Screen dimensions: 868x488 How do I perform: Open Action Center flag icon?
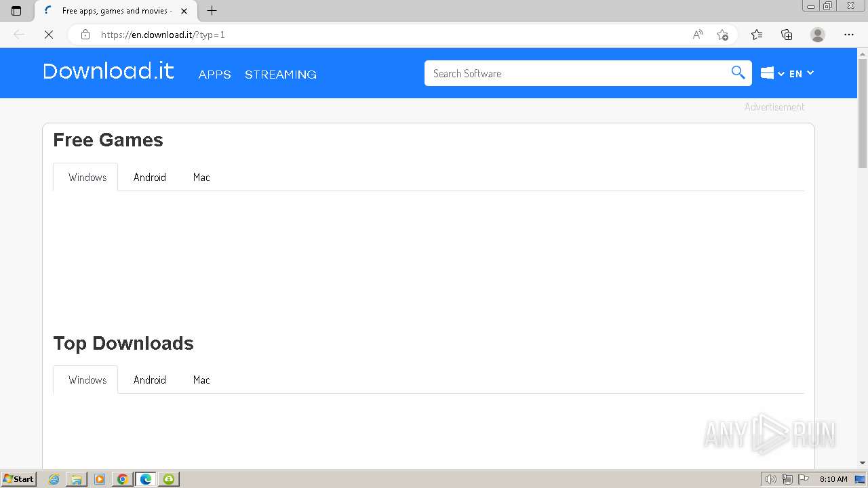804,479
